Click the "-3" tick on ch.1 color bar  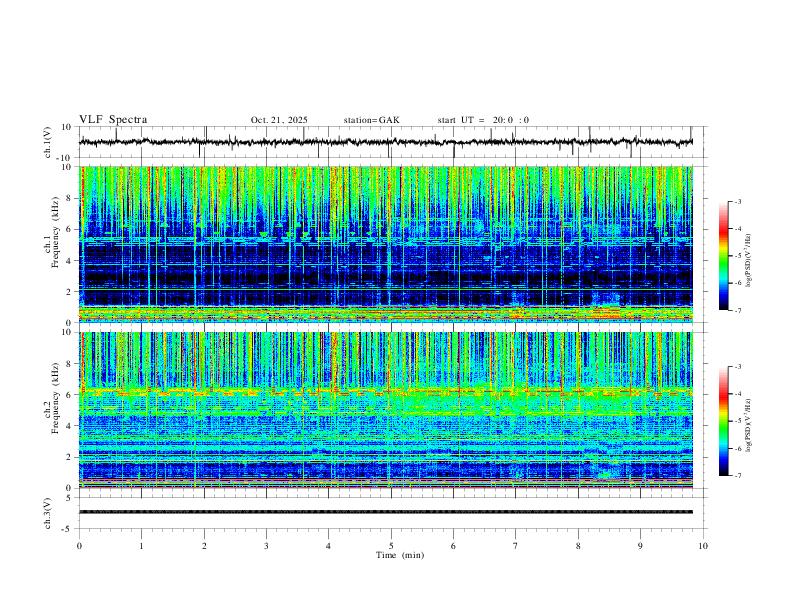pos(738,201)
